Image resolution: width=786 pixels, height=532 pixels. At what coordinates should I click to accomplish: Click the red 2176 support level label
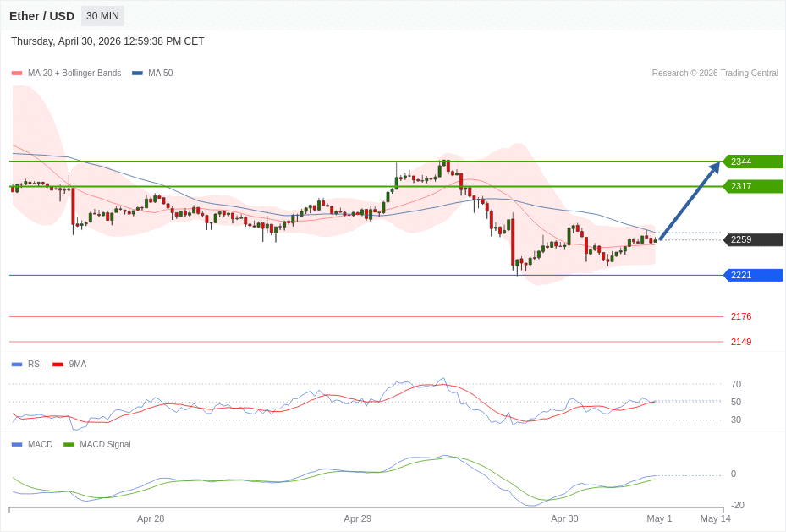(x=741, y=316)
